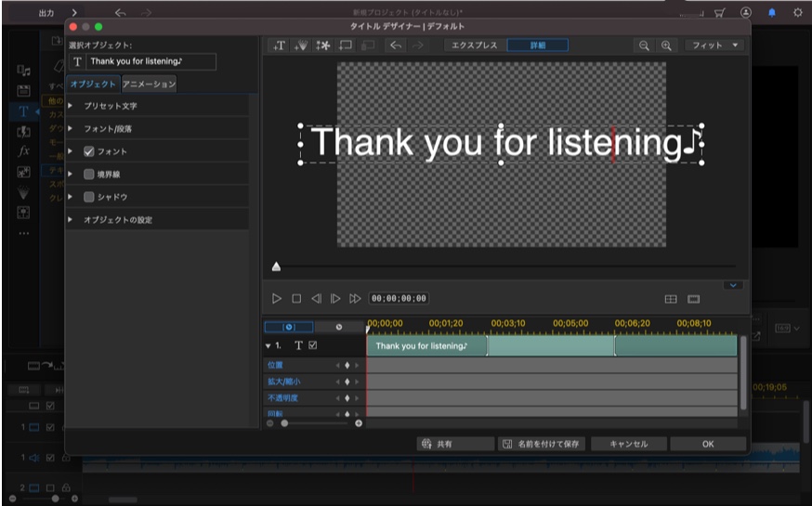Open the 出力 tab in main window
This screenshot has width=812, height=506.
46,13
